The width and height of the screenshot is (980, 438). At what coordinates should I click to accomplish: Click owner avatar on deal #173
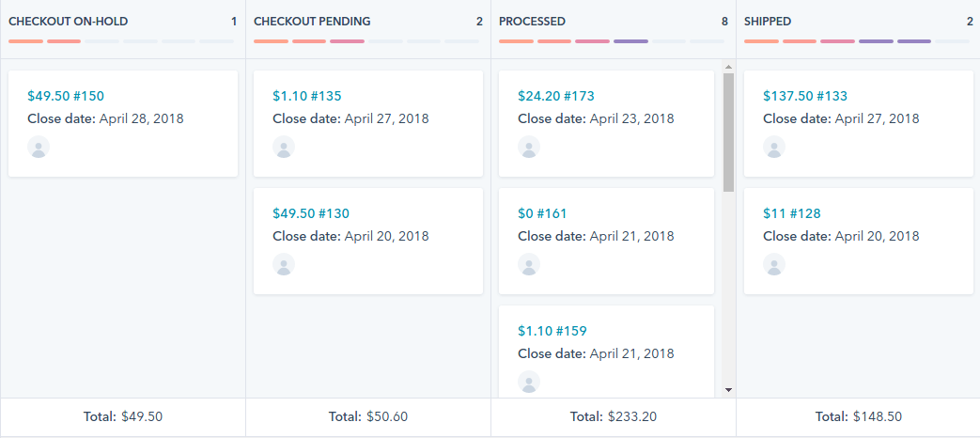point(529,148)
